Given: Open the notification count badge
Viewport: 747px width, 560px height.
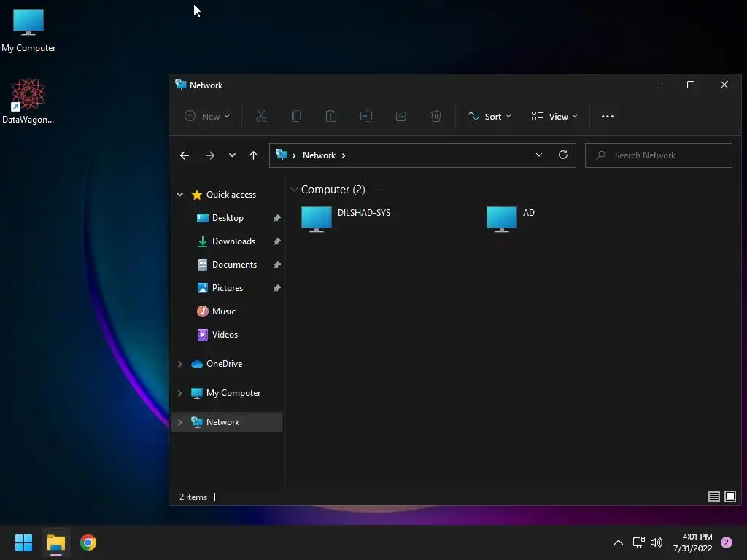Looking at the screenshot, I should (x=727, y=542).
